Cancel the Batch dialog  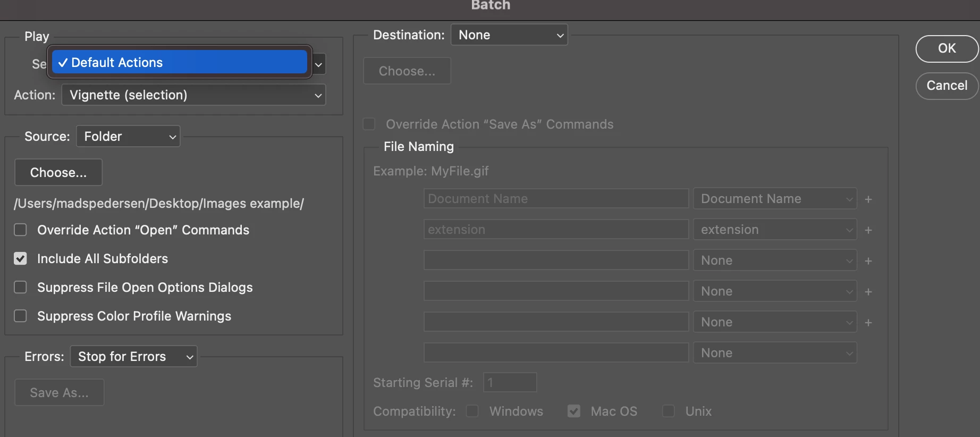947,86
